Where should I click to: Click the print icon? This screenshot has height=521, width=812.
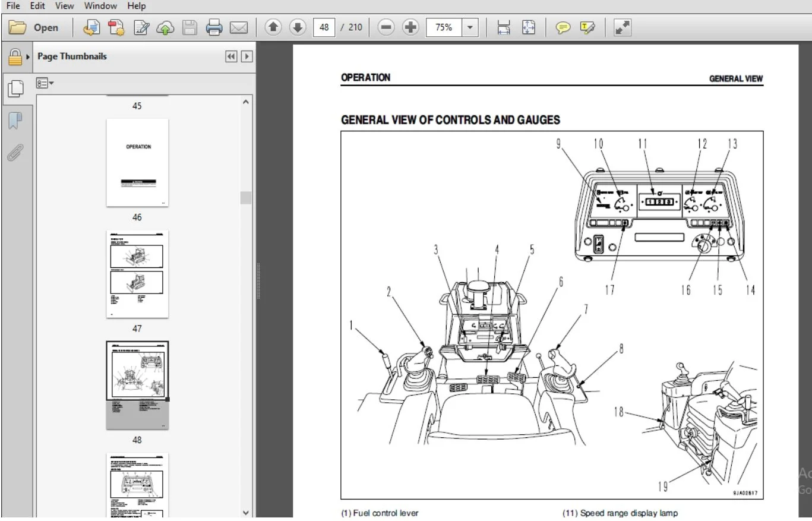[x=214, y=27]
